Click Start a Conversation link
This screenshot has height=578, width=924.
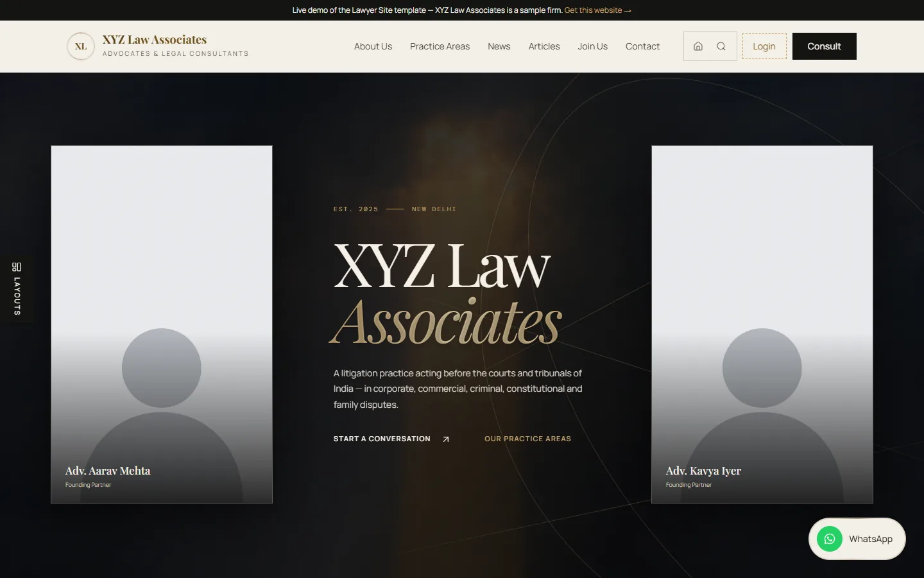[x=382, y=439]
